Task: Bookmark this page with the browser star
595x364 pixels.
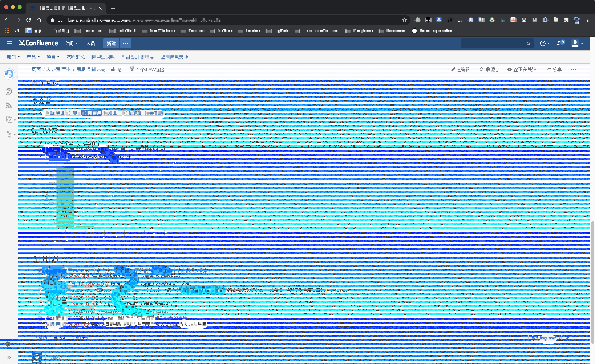Action: [404, 20]
